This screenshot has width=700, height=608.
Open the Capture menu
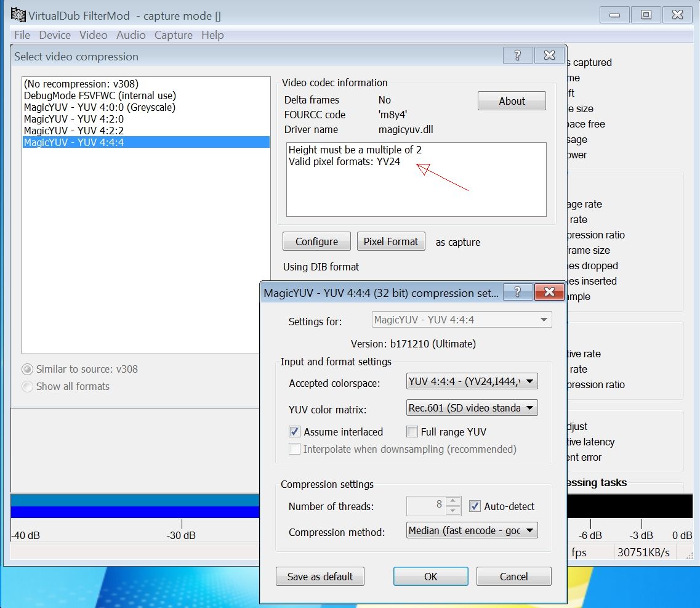[x=173, y=35]
